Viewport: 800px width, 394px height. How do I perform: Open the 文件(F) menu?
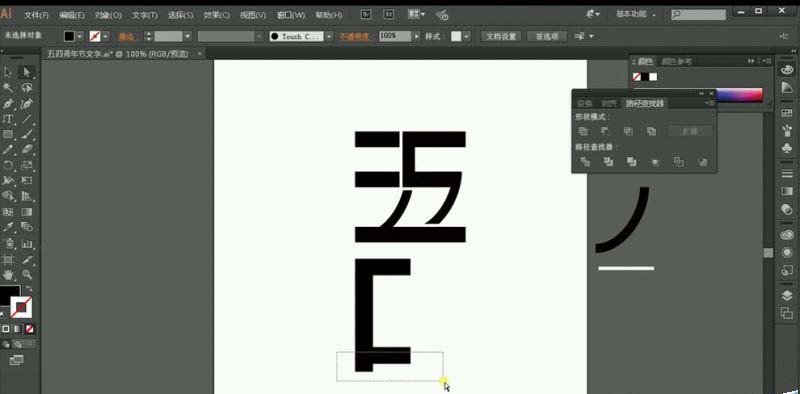pyautogui.click(x=36, y=15)
